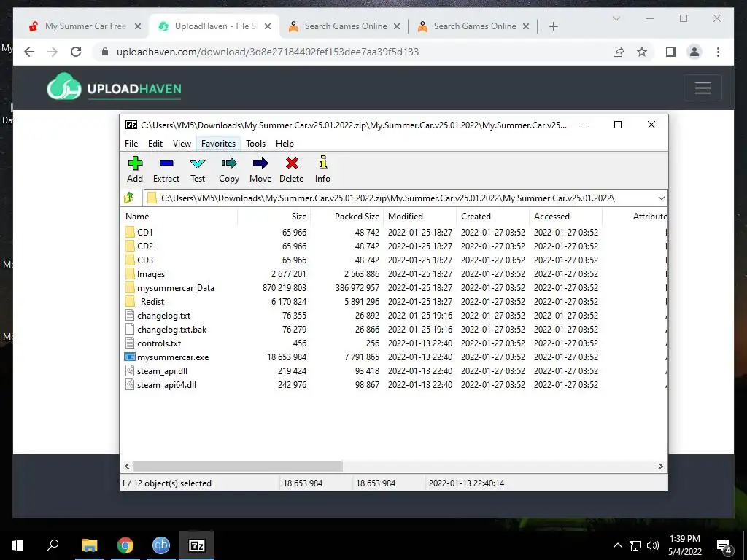Open the File menu in 7-Zip
This screenshot has height=560, width=747.
tap(131, 144)
